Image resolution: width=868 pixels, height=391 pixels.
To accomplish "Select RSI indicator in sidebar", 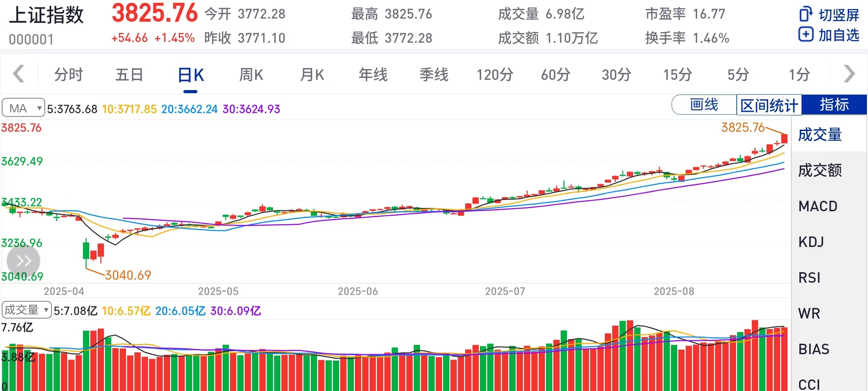I will pos(810,278).
